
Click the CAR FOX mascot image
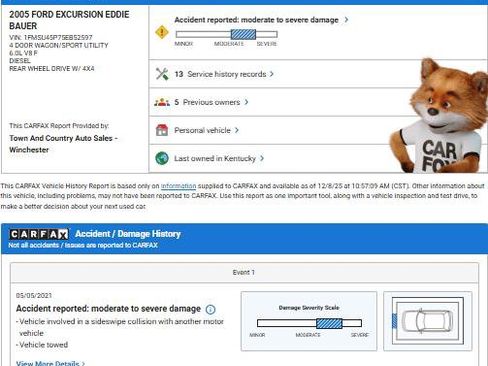(x=439, y=115)
